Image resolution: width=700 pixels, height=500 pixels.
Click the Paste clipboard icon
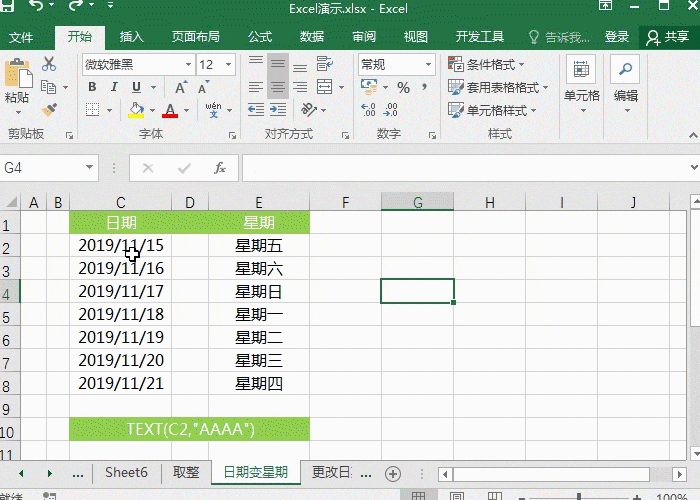(18, 74)
